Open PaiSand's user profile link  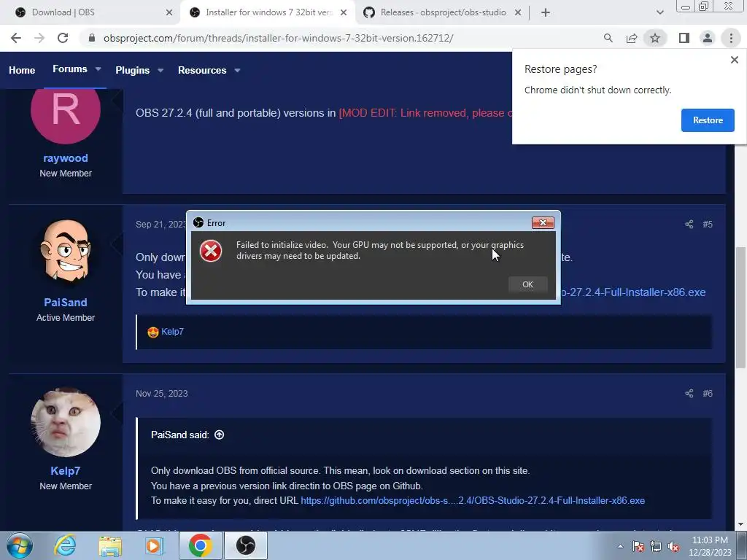point(66,303)
